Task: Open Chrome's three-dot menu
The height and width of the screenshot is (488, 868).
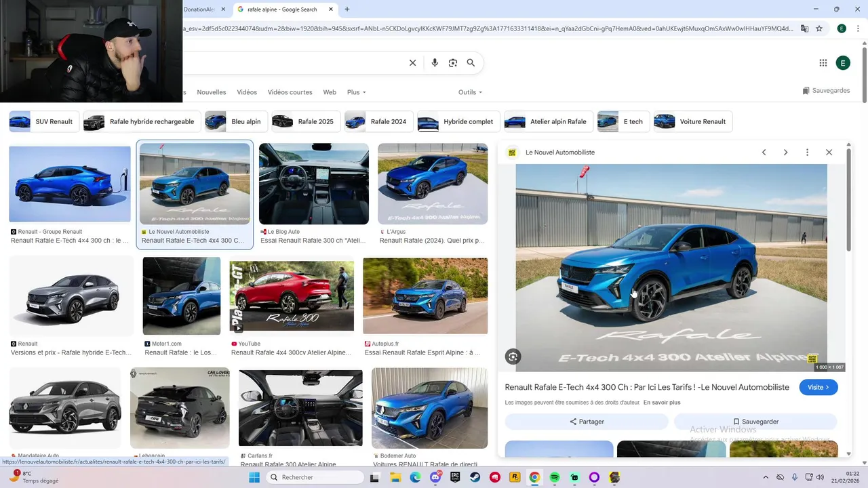Action: coord(858,28)
